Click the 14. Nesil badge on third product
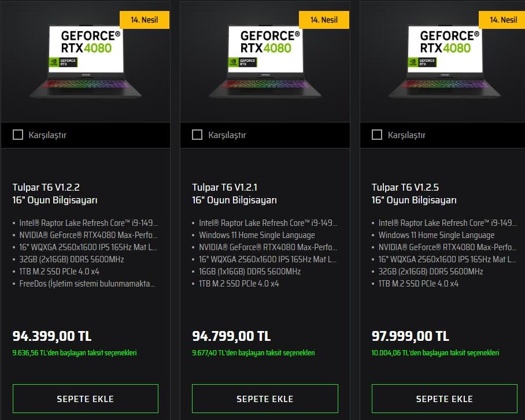Screen dimensions: 525x420 [x=502, y=20]
